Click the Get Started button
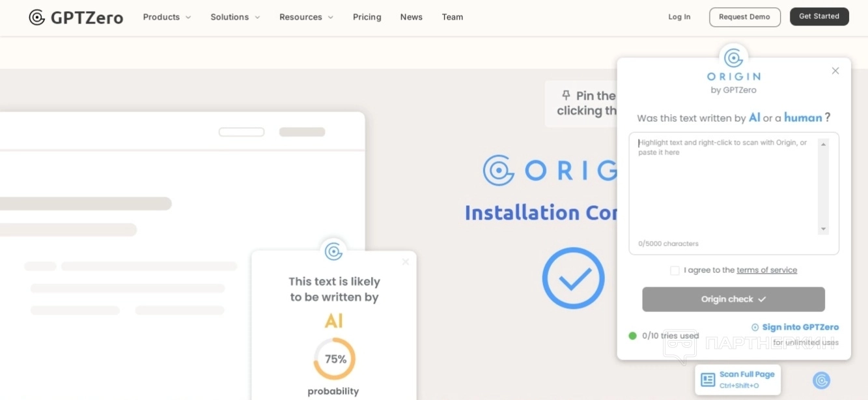Viewport: 868px width, 400px height. pos(819,16)
